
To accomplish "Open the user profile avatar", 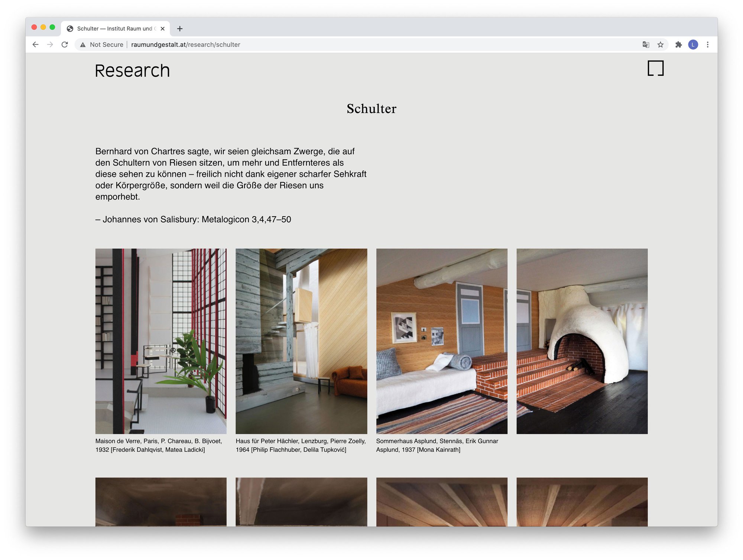I will 693,45.
